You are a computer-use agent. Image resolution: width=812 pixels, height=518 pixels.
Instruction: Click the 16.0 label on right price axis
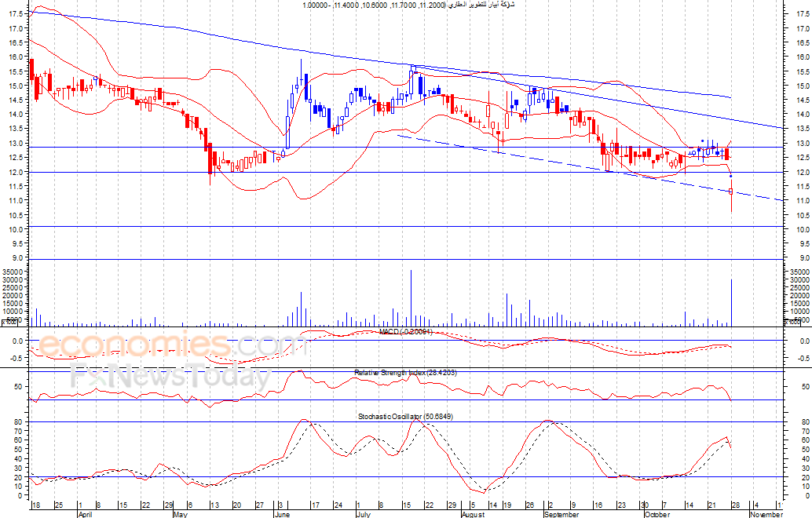[803, 57]
